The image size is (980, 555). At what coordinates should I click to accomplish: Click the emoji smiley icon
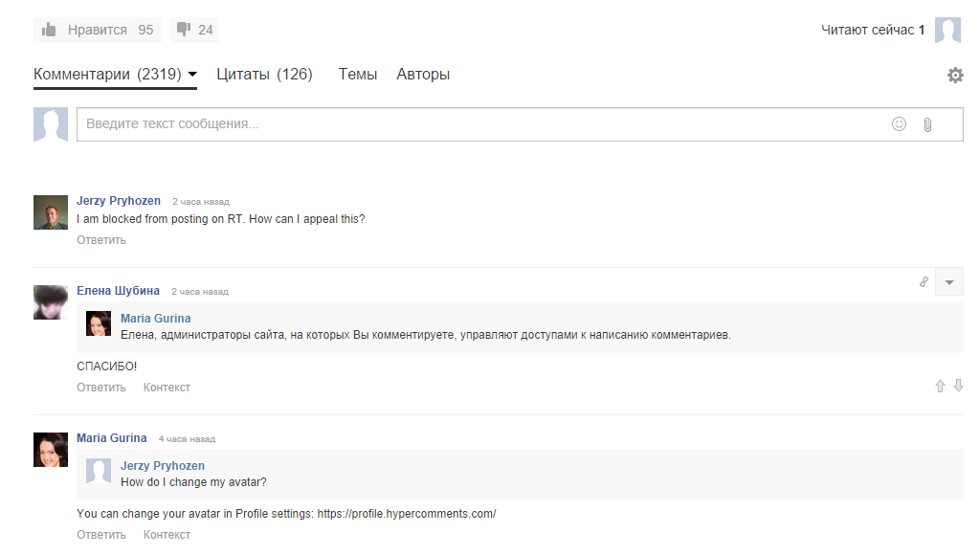tap(899, 124)
